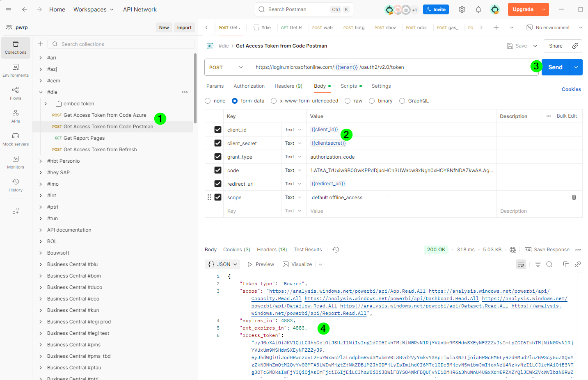
Task: Filter the response with filter icon
Action: click(x=538, y=264)
